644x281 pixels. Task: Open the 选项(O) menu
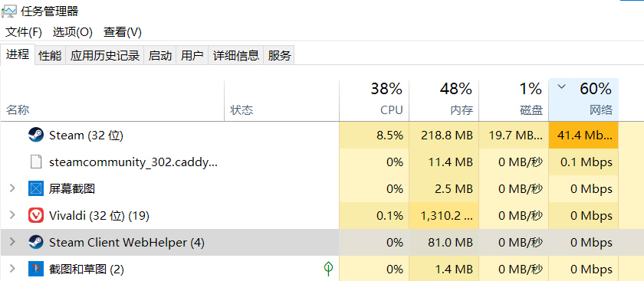coord(72,32)
